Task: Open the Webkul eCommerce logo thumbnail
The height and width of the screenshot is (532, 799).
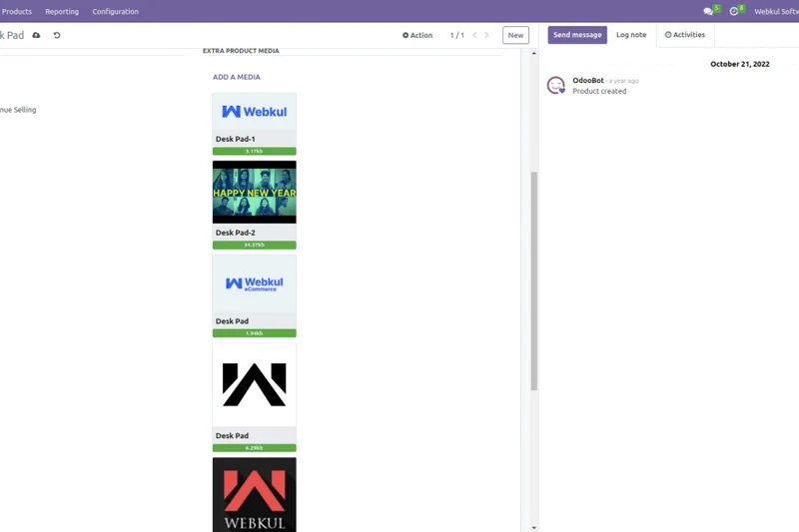Action: (255, 283)
